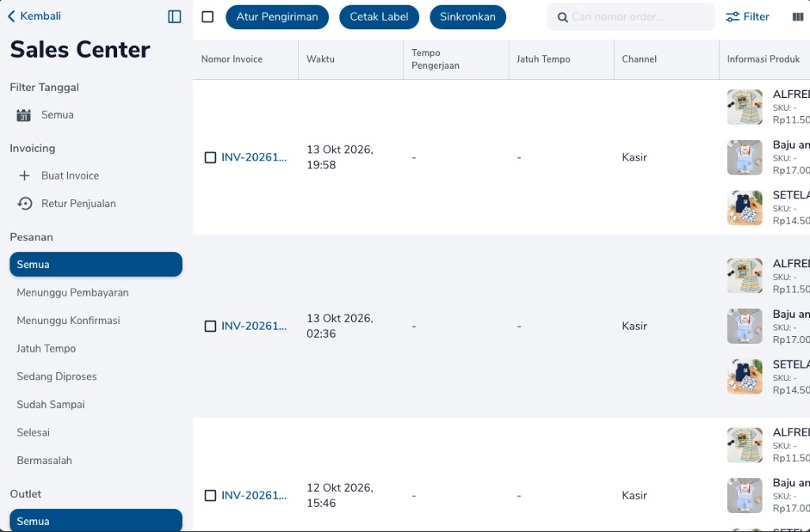810x532 pixels.
Task: Click Atur Pengiriman button
Action: pyautogui.click(x=278, y=17)
